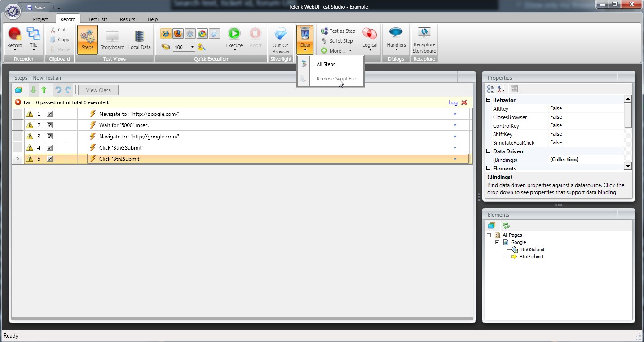Expand the dropdown arrow on Click 'BtnISubmit' step
The width and height of the screenshot is (644, 342).
coord(455,159)
